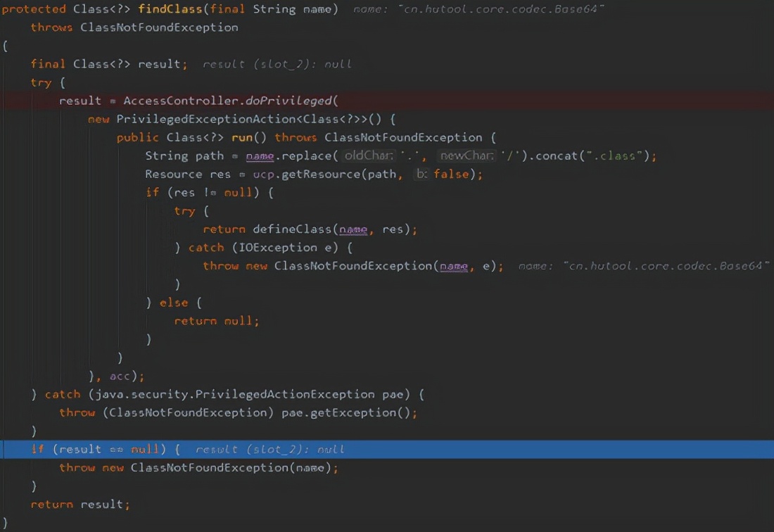Click the java.security.PrivilegedActionException type

click(x=234, y=394)
